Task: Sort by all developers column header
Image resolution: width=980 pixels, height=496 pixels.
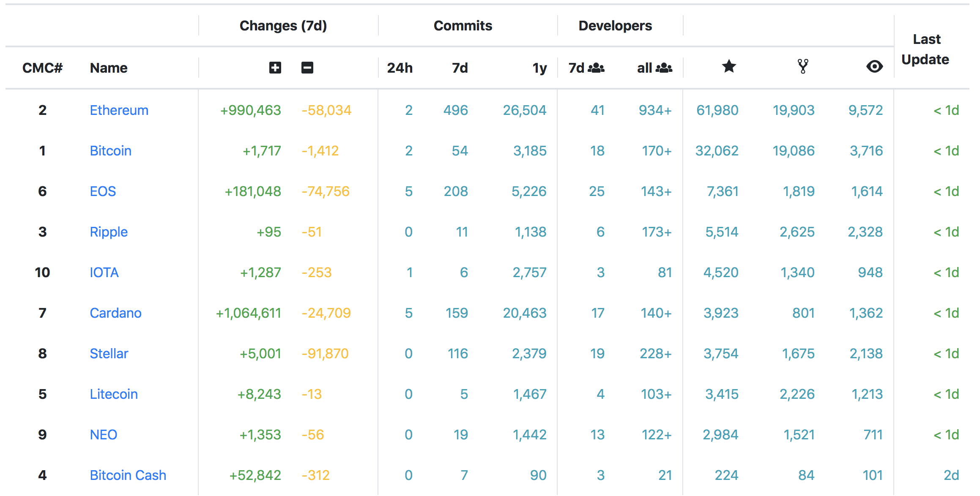Action: coord(654,68)
